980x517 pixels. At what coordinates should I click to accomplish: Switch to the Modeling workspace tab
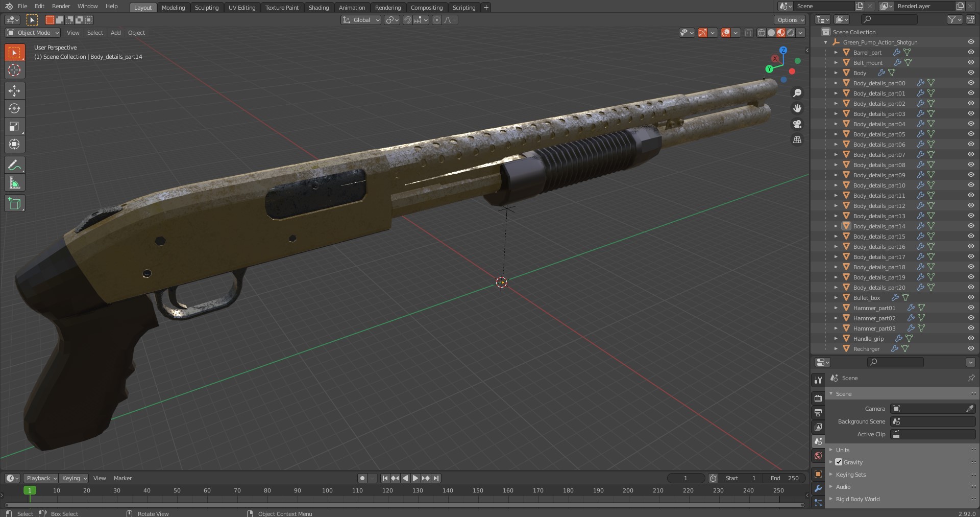coord(173,8)
